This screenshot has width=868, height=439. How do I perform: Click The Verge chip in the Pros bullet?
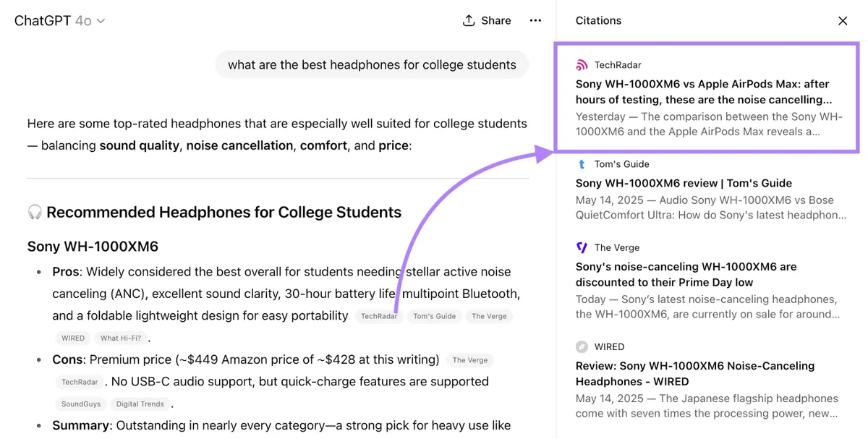click(489, 316)
